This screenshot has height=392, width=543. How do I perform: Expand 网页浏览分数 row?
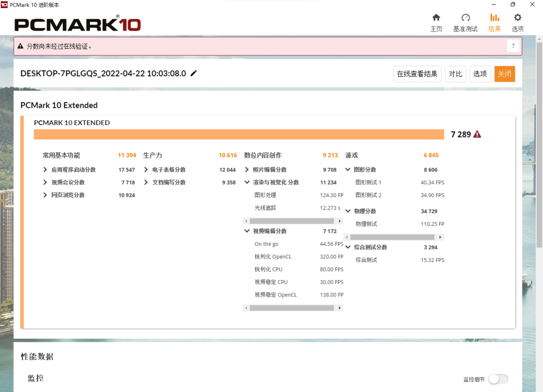(45, 195)
